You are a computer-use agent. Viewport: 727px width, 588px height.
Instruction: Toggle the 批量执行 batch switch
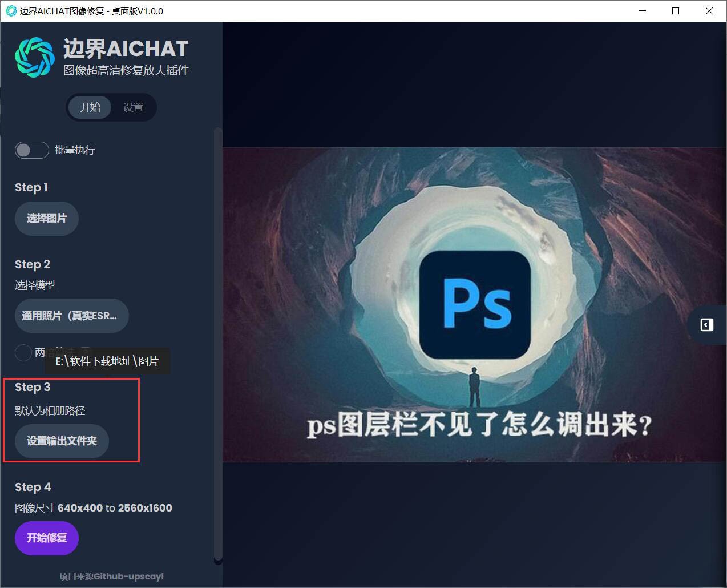(31, 150)
